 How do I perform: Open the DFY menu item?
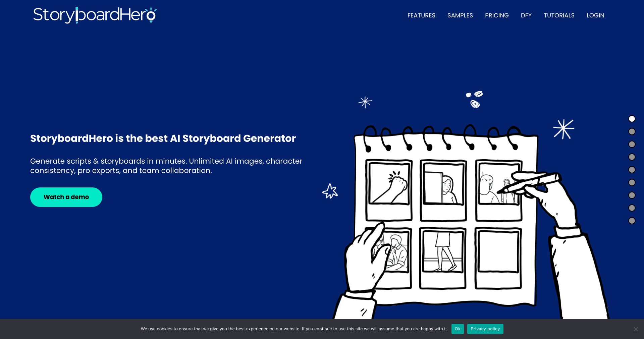pyautogui.click(x=526, y=15)
